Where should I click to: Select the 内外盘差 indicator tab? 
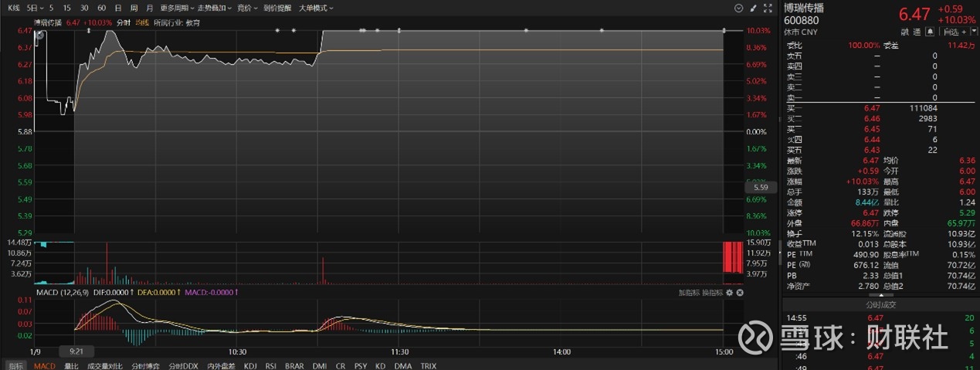[222, 365]
